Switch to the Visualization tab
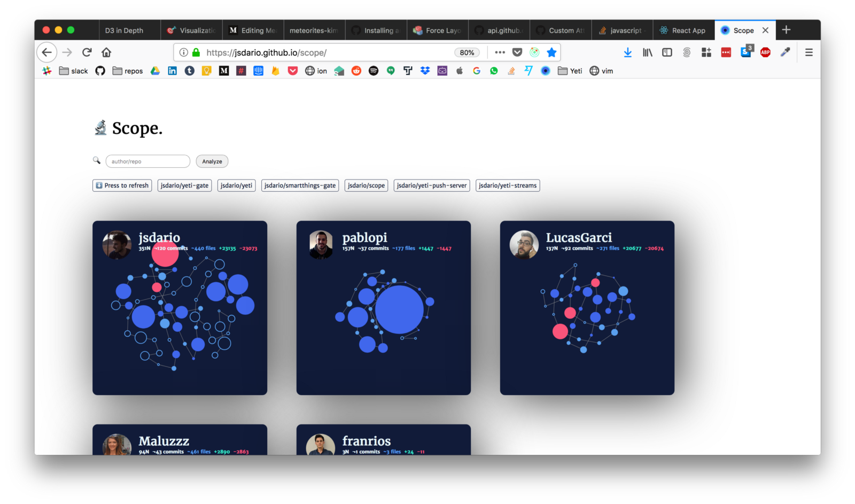Screen dimensions: 855x504 click(x=191, y=30)
